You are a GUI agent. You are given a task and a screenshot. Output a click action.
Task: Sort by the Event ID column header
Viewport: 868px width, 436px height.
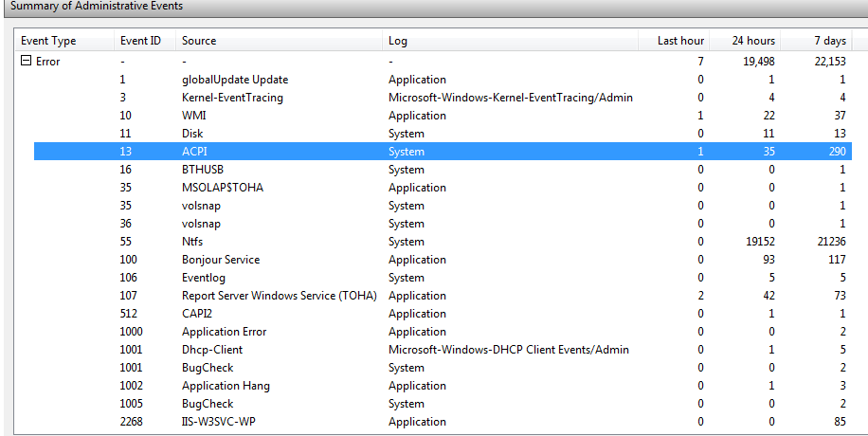tap(140, 41)
